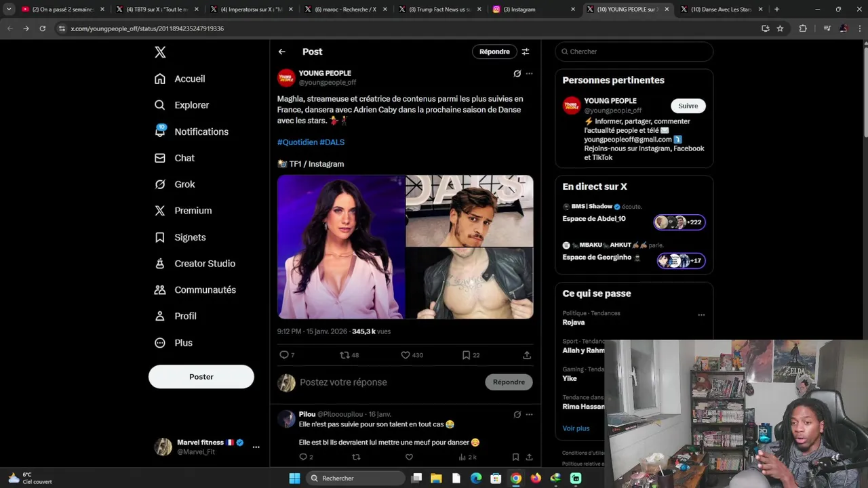868x488 pixels.
Task: Open Pilou's profile avatar
Action: coord(286,419)
